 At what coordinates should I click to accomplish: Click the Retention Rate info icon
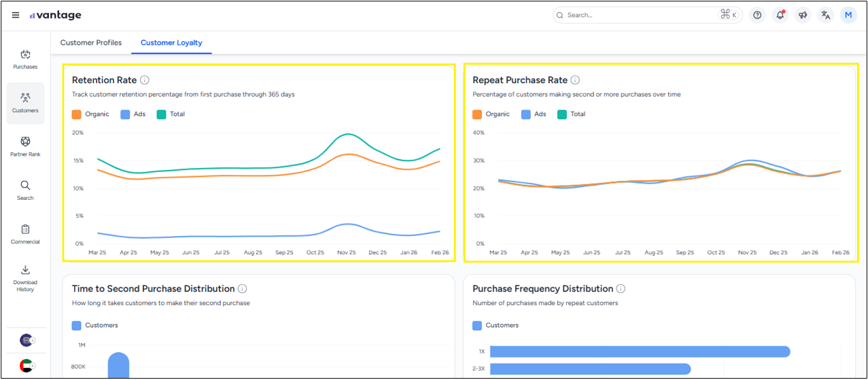click(x=145, y=80)
